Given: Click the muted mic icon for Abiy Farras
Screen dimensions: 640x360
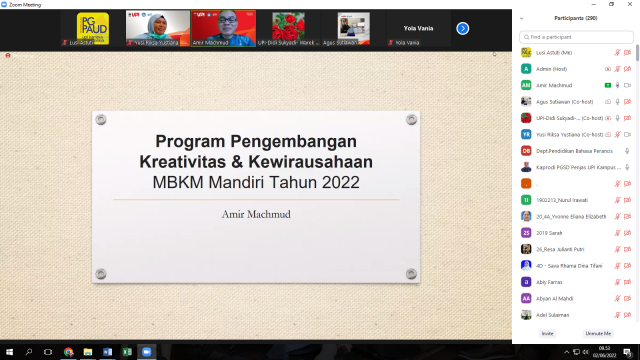Looking at the screenshot, I should (x=618, y=282).
